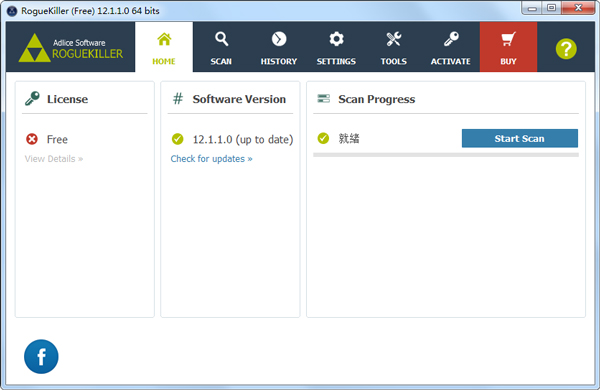Click the green check beside scan status
The height and width of the screenshot is (390, 600).
323,138
